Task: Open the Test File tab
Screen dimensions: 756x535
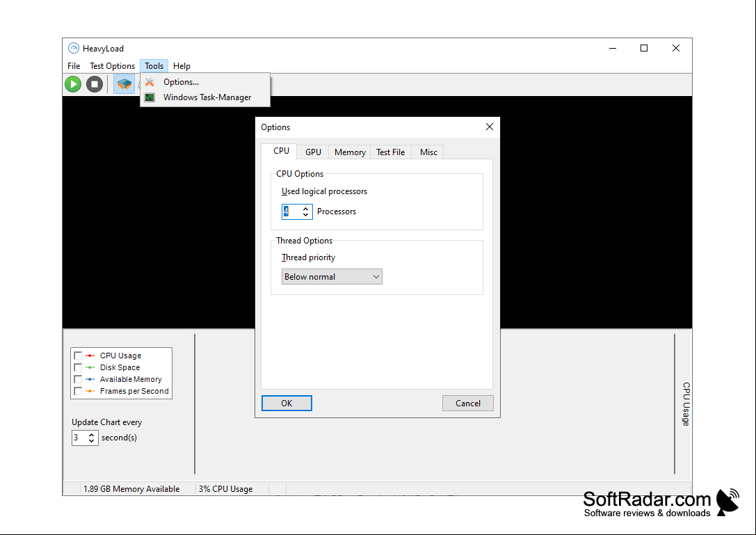Action: (x=391, y=152)
